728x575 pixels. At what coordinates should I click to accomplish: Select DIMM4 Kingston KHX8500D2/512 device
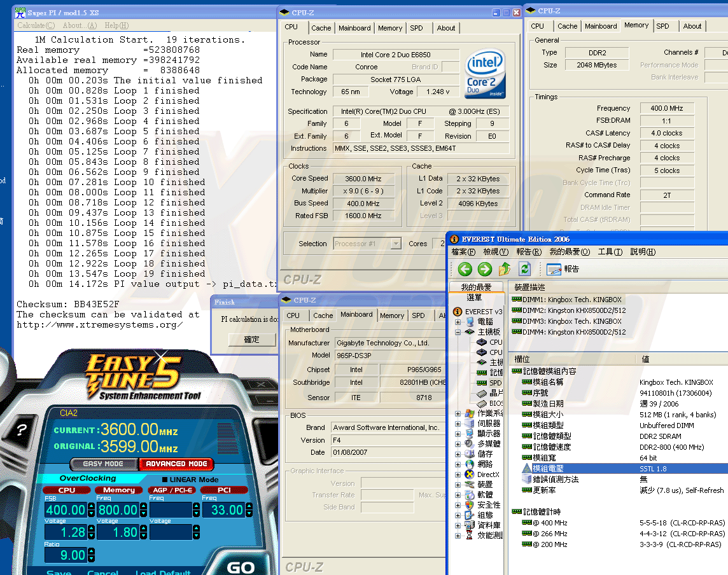click(569, 332)
